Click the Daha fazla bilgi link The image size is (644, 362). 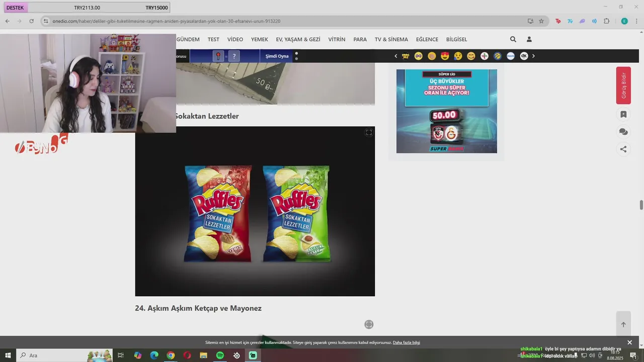pos(406,342)
